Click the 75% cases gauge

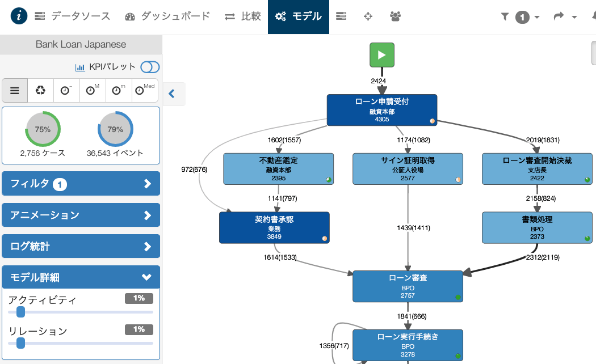[x=43, y=129]
